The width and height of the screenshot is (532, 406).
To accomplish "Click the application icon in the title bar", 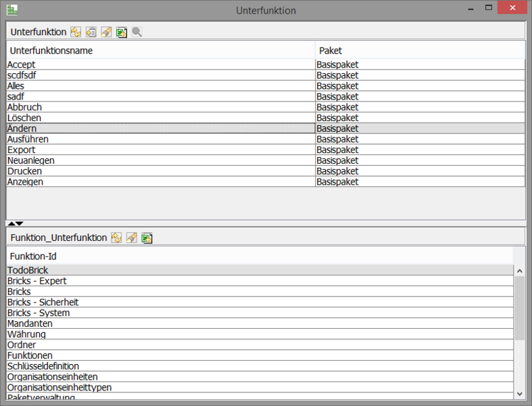I will (12, 10).
